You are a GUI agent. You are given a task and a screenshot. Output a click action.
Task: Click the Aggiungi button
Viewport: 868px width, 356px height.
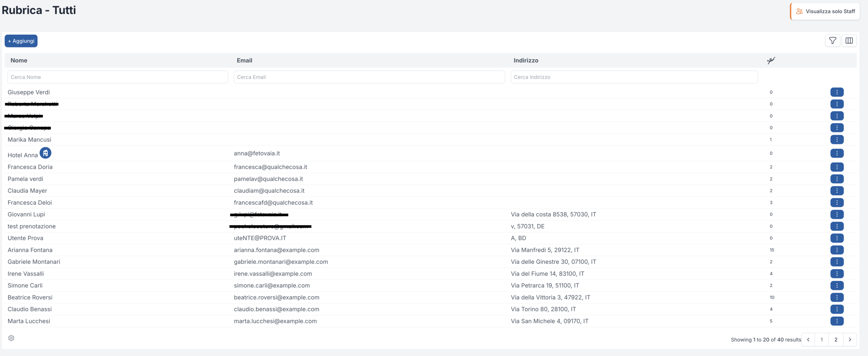click(21, 41)
